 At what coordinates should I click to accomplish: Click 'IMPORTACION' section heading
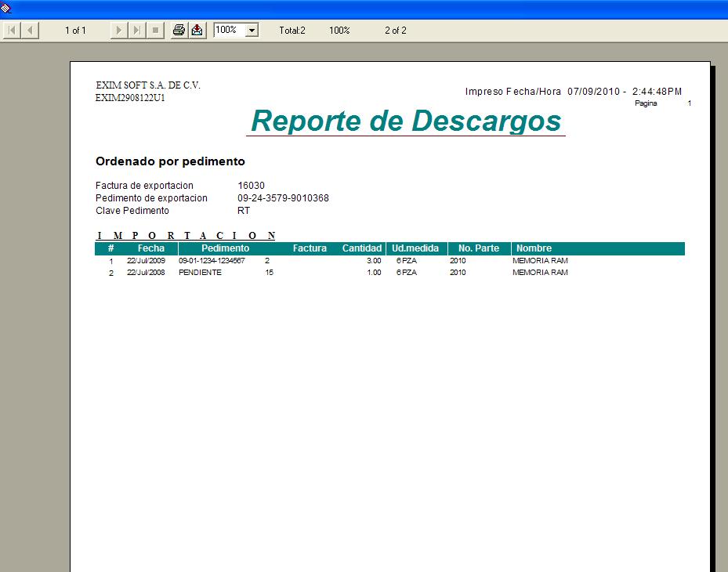pos(186,235)
